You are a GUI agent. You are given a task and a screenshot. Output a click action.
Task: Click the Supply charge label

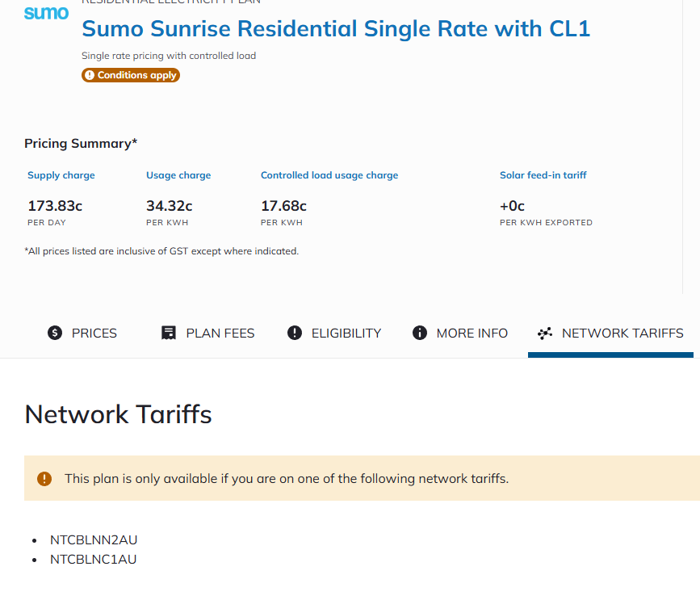point(61,175)
